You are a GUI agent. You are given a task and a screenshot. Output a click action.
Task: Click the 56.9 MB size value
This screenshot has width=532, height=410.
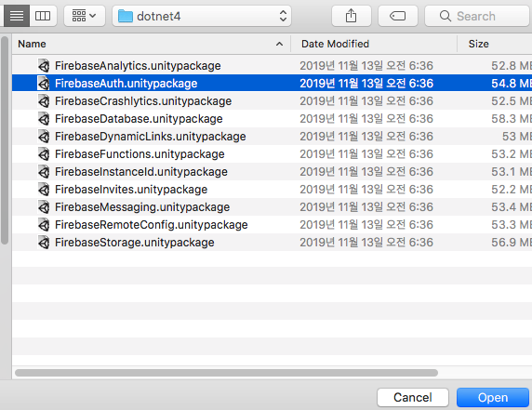[x=512, y=242]
